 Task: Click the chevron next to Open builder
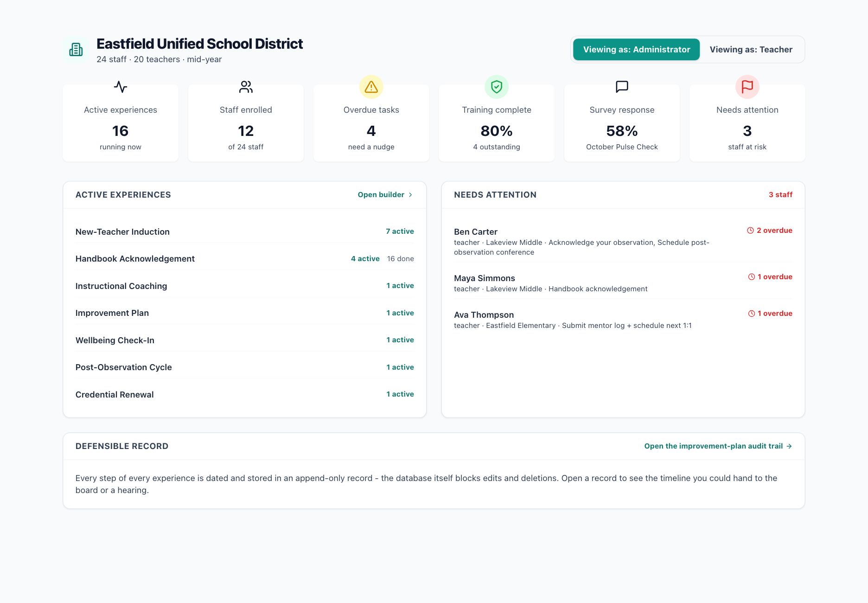click(410, 195)
